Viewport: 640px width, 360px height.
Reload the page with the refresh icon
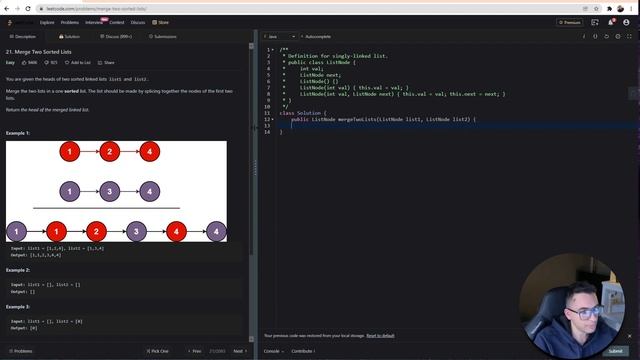[x=28, y=9]
